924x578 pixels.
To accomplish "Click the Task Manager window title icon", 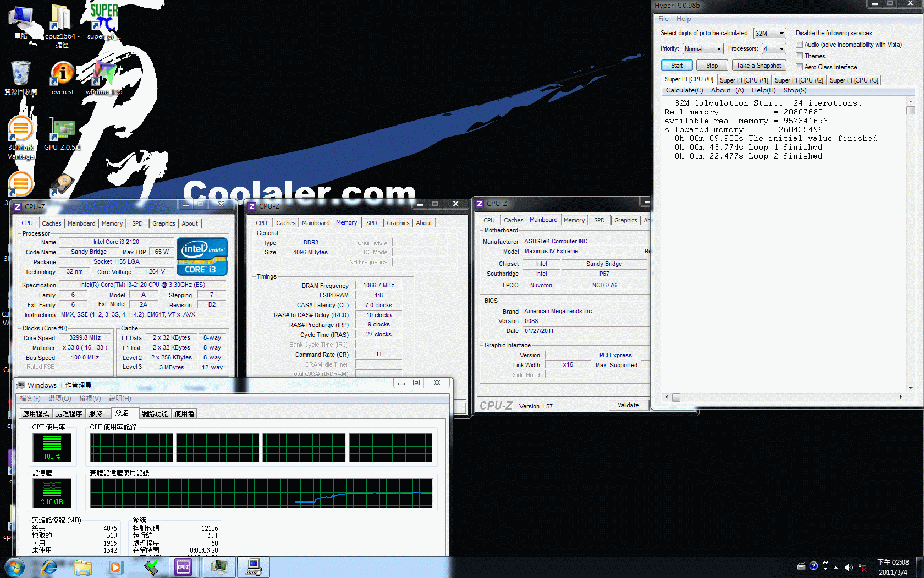I will [x=21, y=385].
